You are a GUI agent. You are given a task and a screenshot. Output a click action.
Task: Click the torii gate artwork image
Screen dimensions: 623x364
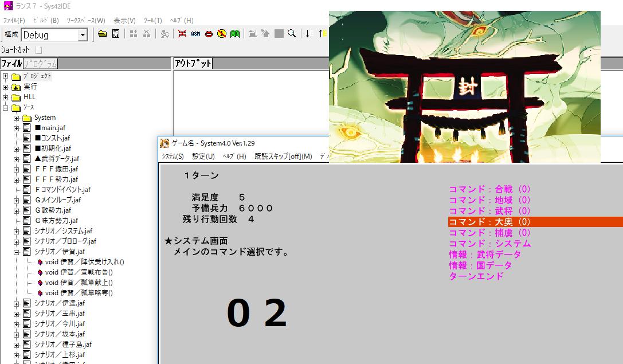[464, 87]
